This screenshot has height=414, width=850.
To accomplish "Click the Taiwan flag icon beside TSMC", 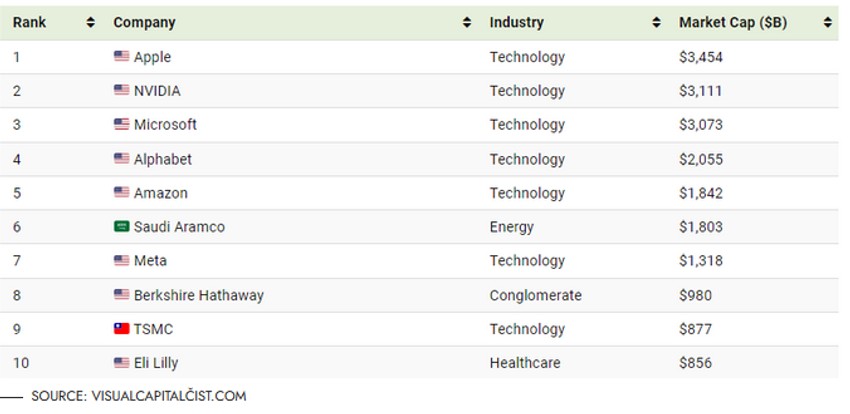I will coord(121,329).
